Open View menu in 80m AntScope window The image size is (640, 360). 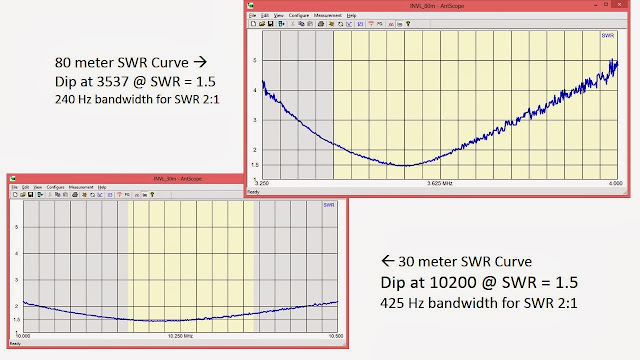point(278,16)
